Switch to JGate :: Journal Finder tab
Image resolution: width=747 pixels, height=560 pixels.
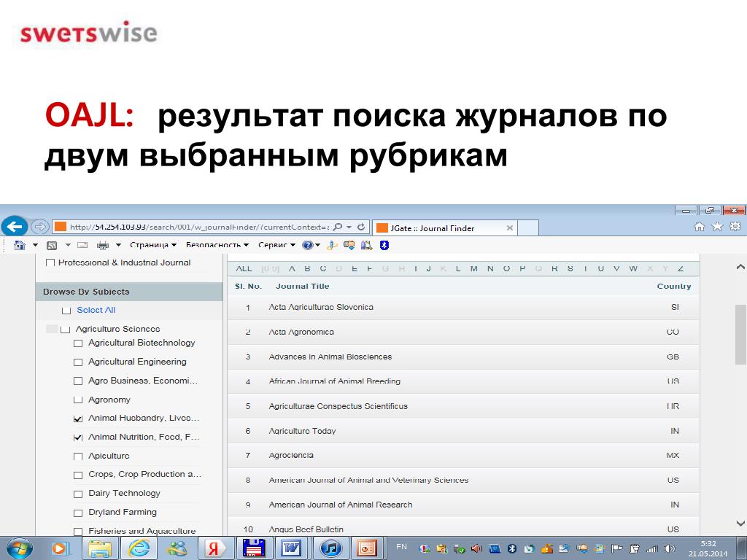pos(444,228)
